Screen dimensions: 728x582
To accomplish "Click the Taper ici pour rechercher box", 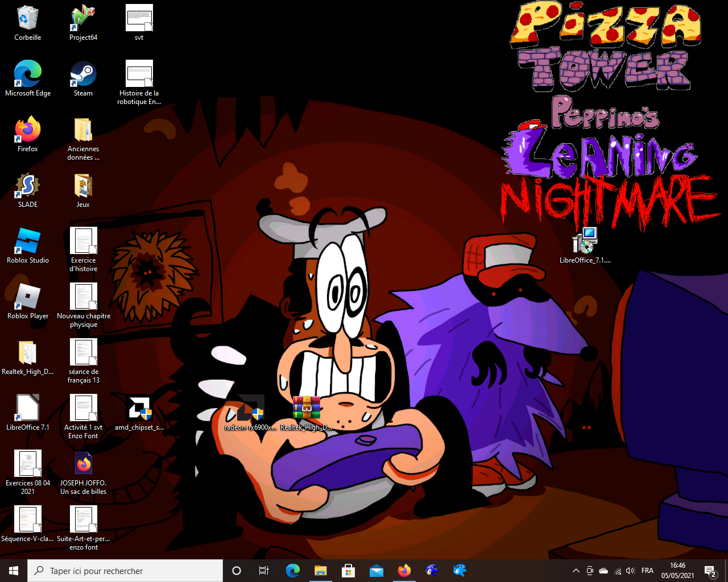I will pyautogui.click(x=125, y=571).
